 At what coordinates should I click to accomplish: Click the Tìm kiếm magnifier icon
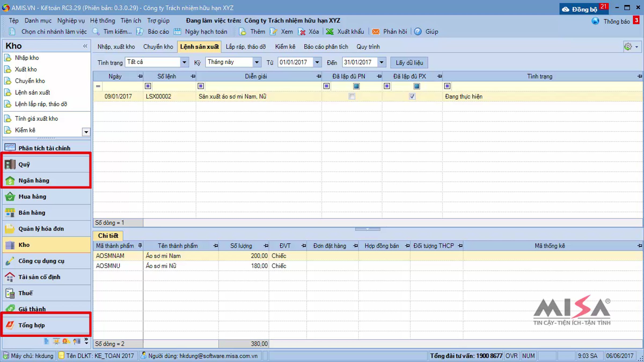[96, 32]
